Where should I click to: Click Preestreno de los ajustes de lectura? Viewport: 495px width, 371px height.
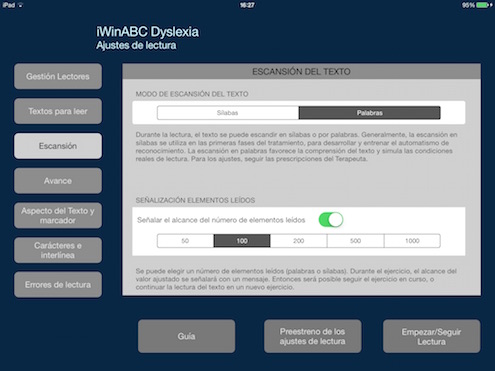tap(313, 336)
